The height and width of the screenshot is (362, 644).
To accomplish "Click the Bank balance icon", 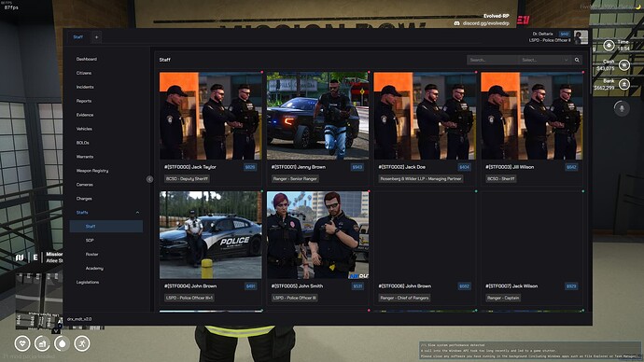I will (623, 84).
